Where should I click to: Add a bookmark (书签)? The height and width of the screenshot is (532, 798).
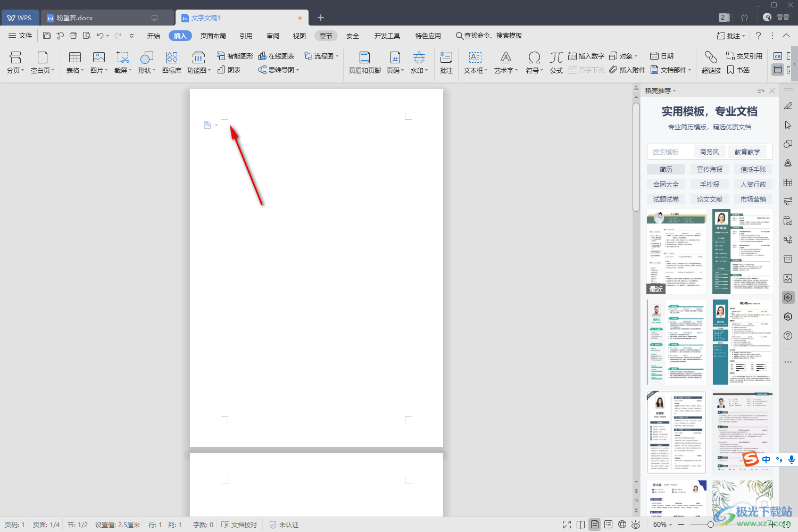738,70
